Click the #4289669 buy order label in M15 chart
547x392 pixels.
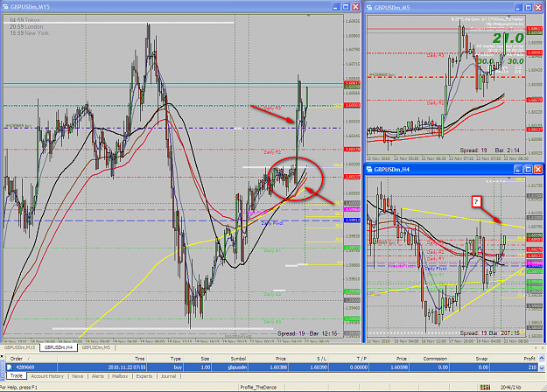20,125
